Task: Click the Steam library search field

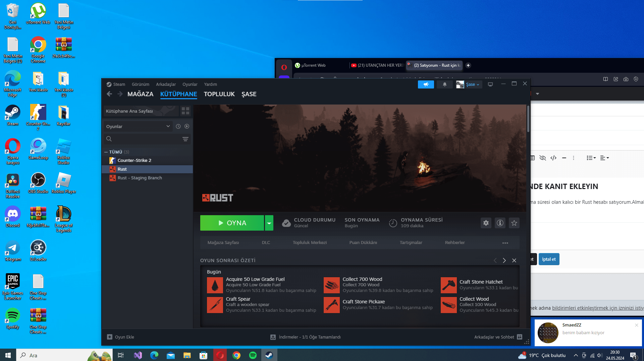Action: (147, 139)
